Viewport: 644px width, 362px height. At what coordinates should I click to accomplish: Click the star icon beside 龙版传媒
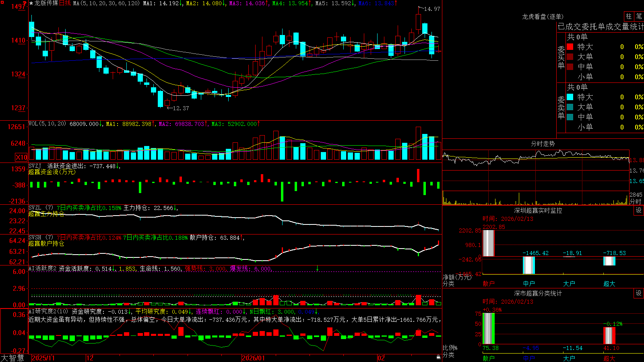point(31,3)
